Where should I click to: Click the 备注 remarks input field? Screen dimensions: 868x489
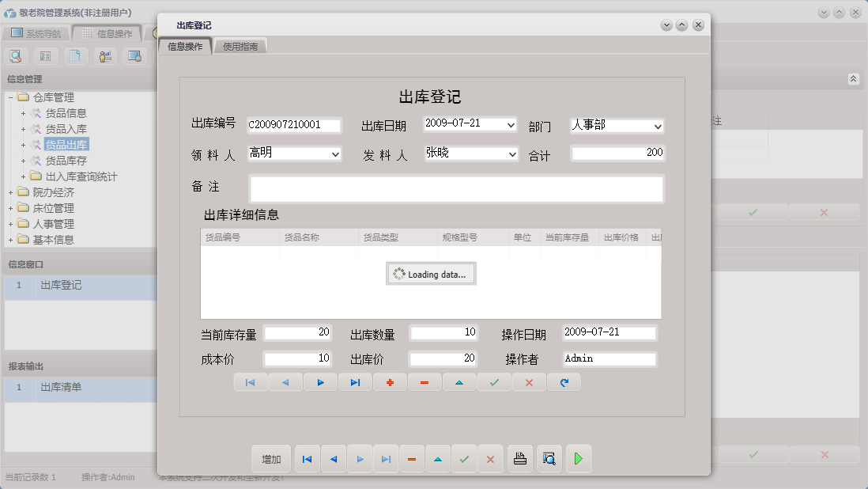tap(457, 189)
